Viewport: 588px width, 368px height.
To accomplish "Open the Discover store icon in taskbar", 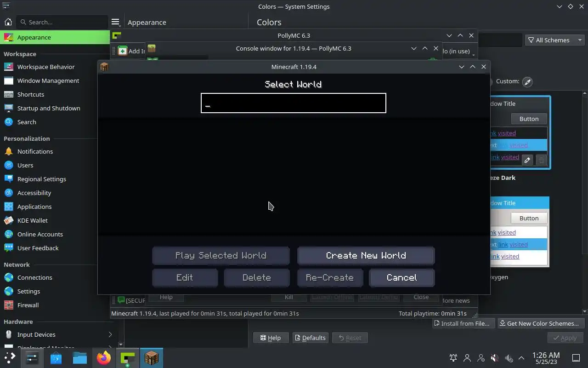I will pos(56,358).
